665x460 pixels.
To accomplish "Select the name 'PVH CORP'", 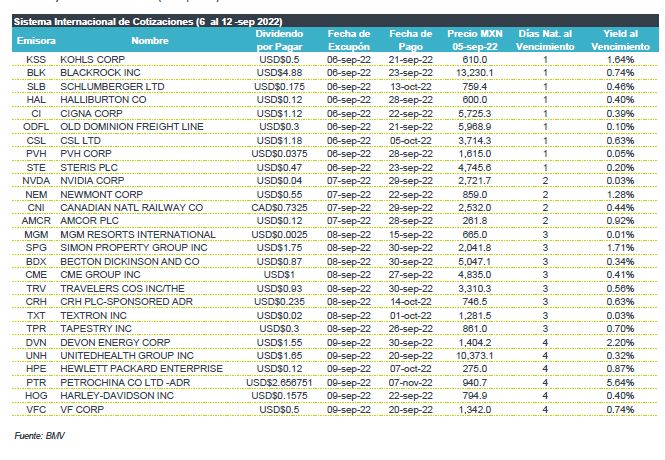I will point(86,154).
